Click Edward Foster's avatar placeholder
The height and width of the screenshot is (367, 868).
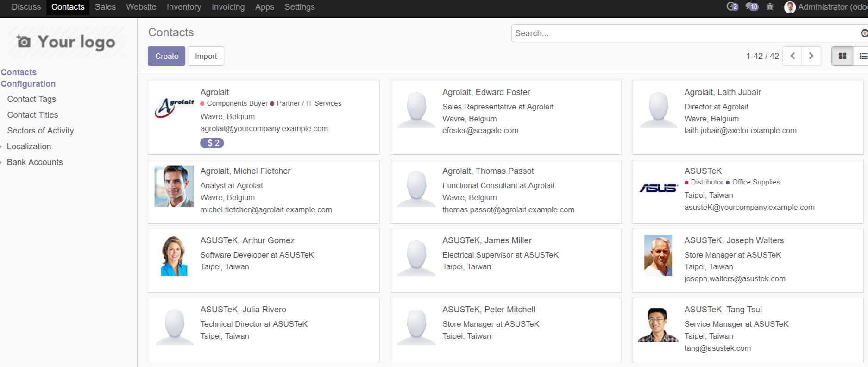416,110
